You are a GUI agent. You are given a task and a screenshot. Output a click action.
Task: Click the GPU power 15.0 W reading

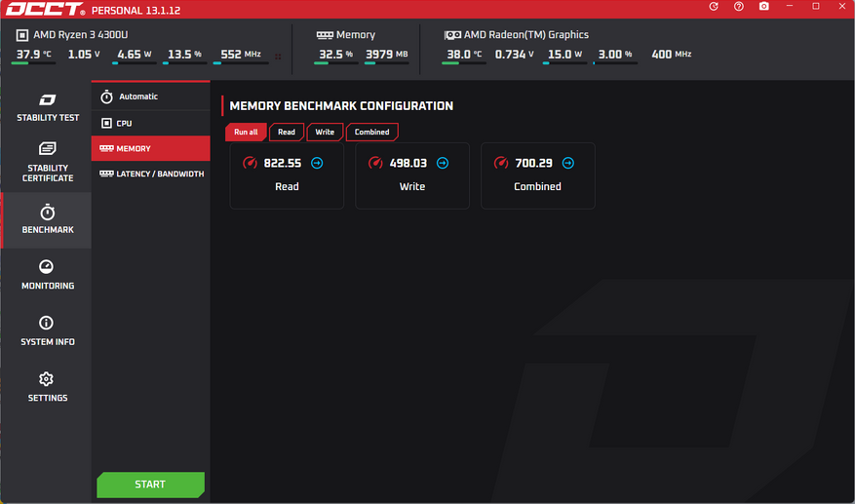click(x=564, y=54)
